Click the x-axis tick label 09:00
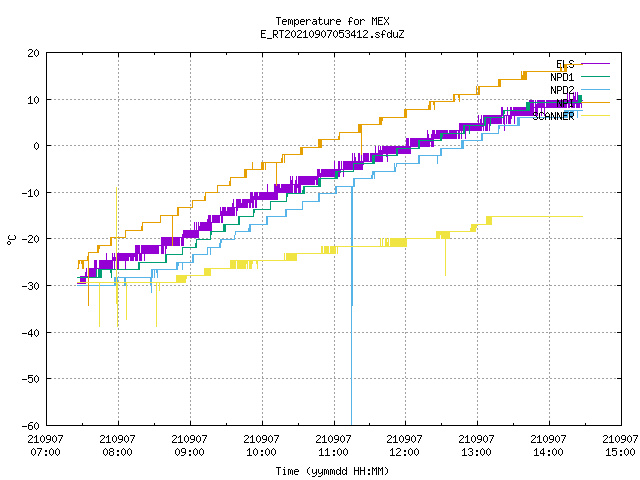The image size is (640, 480). 189,452
